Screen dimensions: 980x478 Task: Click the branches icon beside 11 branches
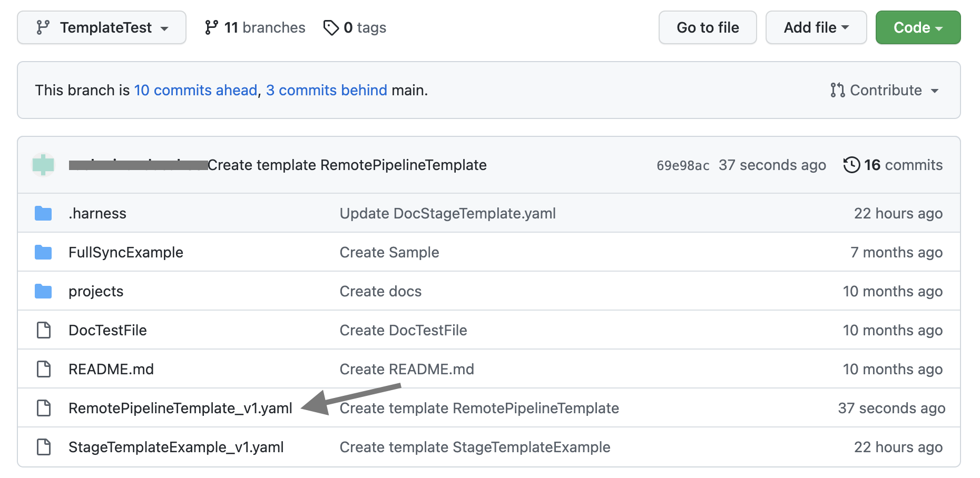click(211, 27)
